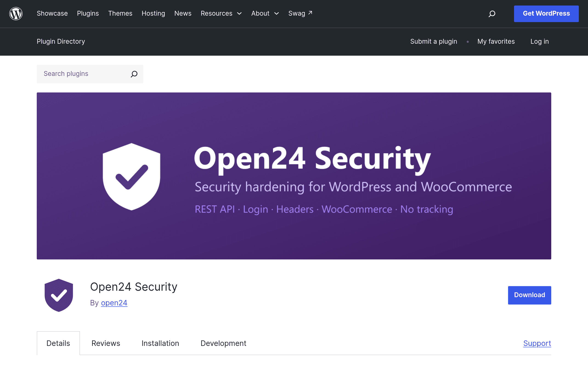
Task: Switch to the Development tab
Action: point(223,343)
